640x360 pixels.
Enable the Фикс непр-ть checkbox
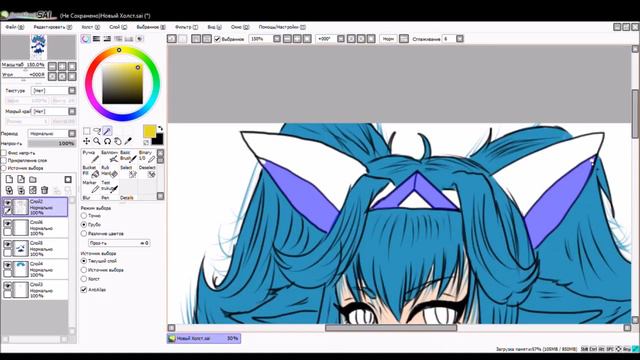coord(4,153)
